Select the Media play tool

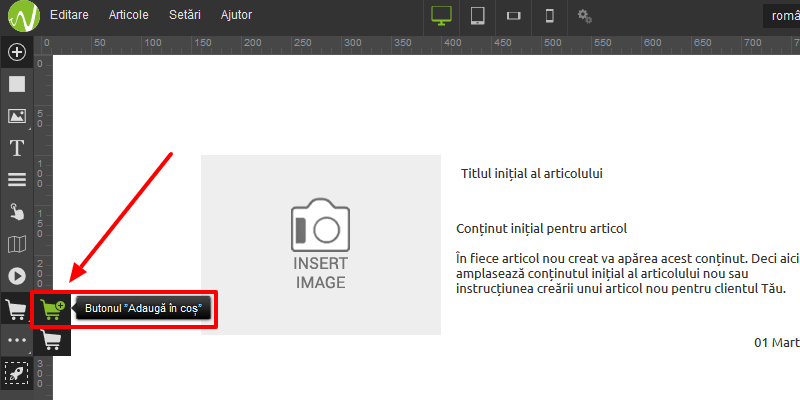(x=16, y=276)
